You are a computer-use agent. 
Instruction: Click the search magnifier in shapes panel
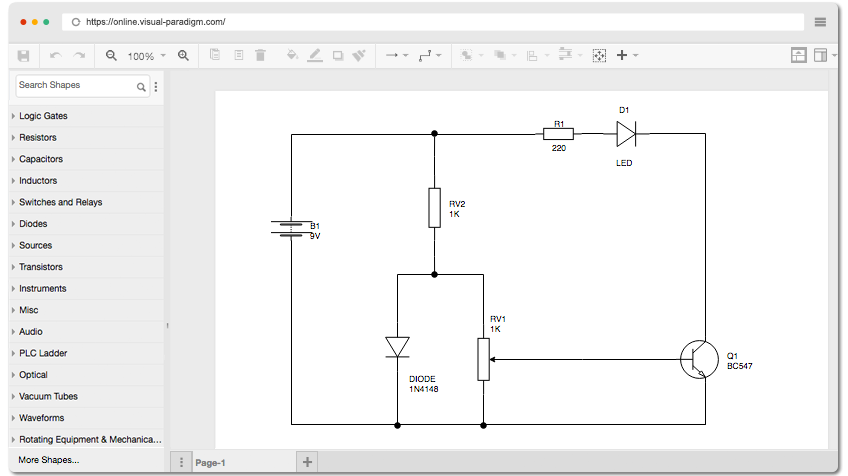(141, 87)
